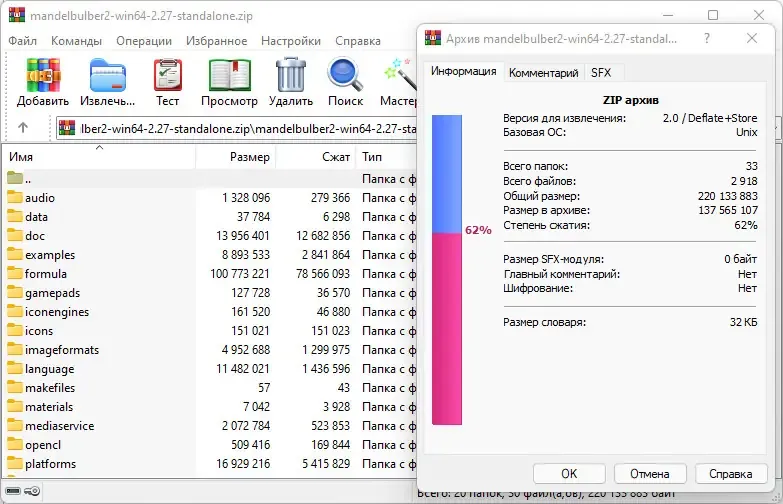Click the total size value 220 133 883

[728, 196]
